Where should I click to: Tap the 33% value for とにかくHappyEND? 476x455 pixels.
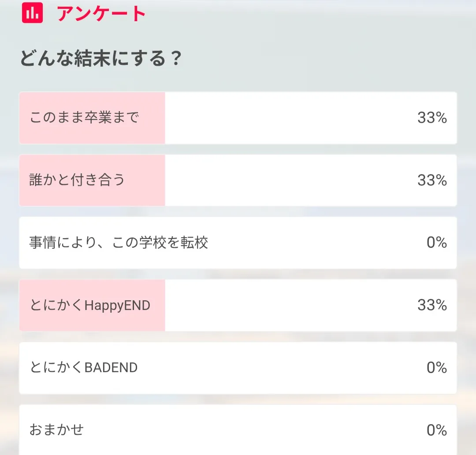(x=432, y=305)
